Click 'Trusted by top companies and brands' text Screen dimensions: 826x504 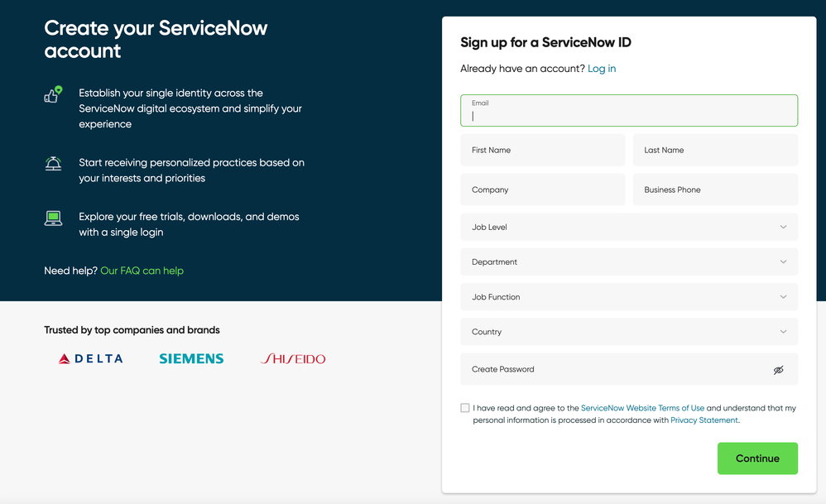pyautogui.click(x=132, y=330)
